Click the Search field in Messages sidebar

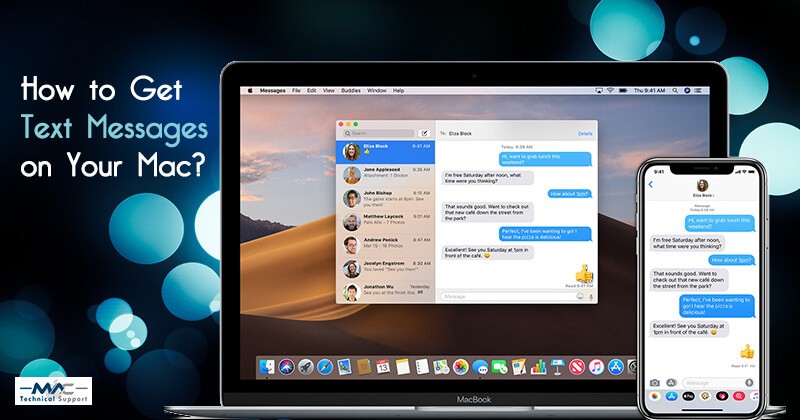378,133
